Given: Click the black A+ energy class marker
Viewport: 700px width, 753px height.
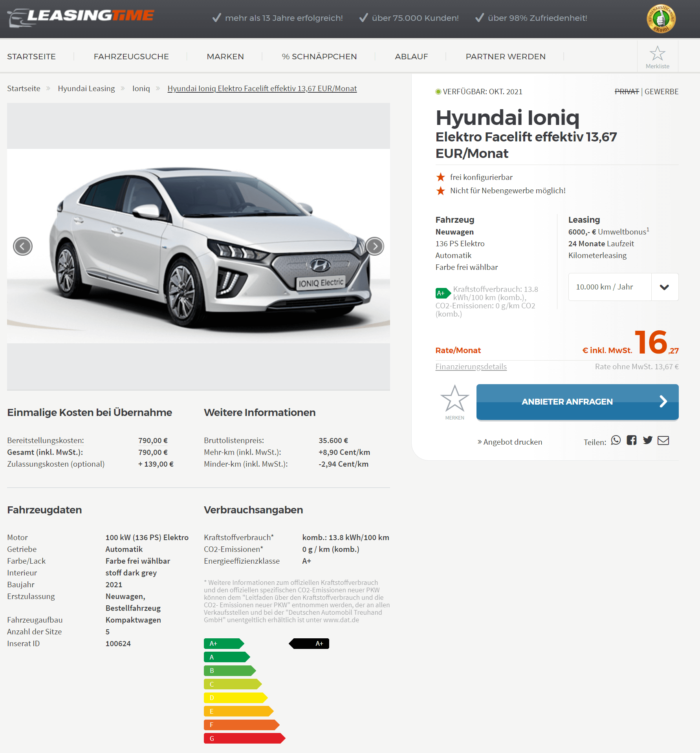Looking at the screenshot, I should [309, 643].
